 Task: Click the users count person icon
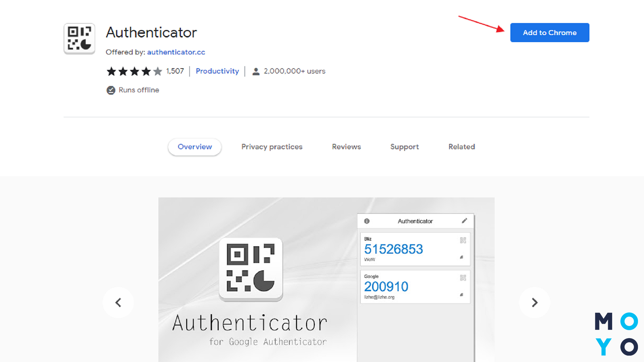point(256,71)
